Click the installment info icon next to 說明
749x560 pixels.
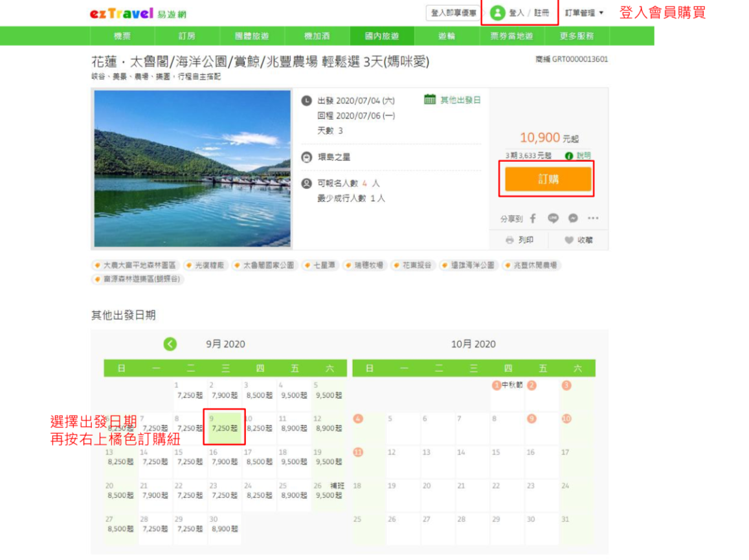coord(569,156)
